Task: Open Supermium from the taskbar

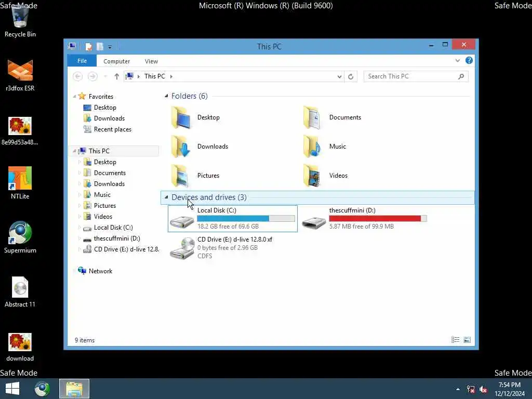Action: (42, 389)
